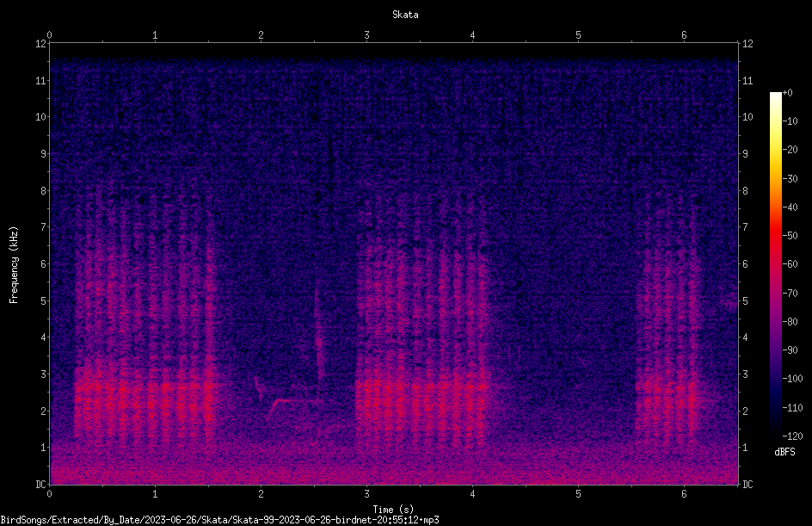Click the "6" tick on the bottom time axis
812x526 pixels.
[684, 494]
